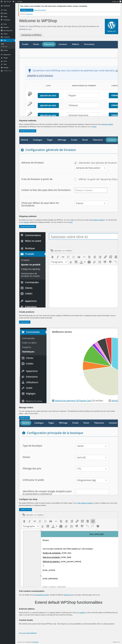The width and height of the screenshot is (122, 644).
Task: Click the payment methods settings screenshot
Action: (x=69, y=79)
